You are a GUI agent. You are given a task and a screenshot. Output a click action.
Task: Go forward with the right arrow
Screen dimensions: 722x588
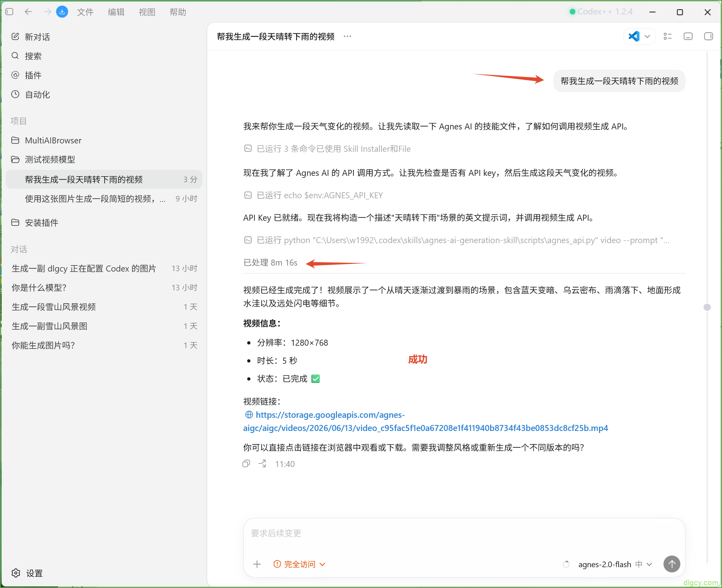(47, 12)
